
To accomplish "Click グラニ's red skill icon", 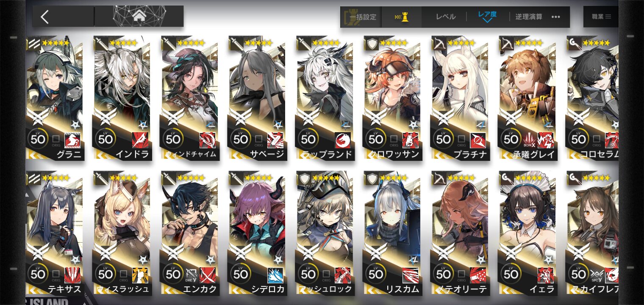I will pos(72,140).
